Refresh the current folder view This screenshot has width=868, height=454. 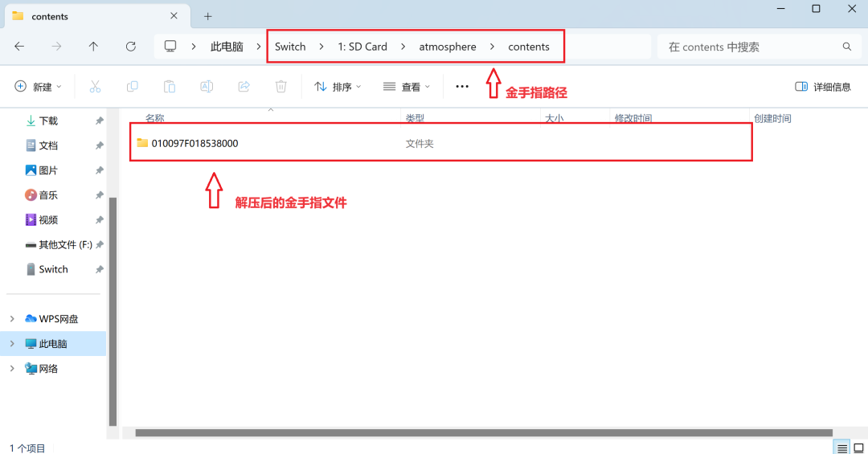pos(131,47)
